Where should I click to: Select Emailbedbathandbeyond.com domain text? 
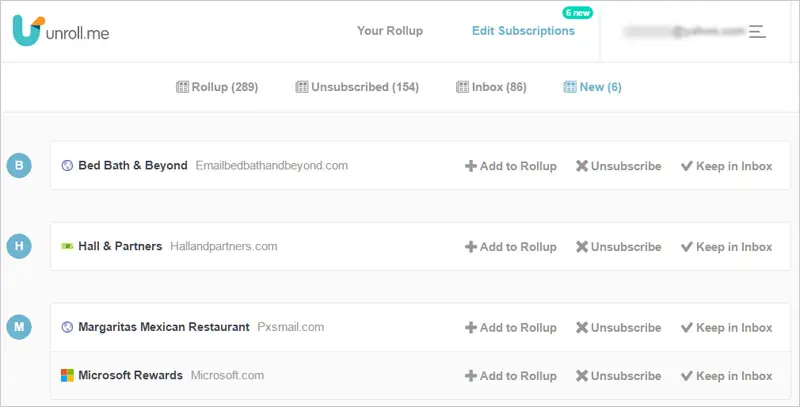point(272,165)
